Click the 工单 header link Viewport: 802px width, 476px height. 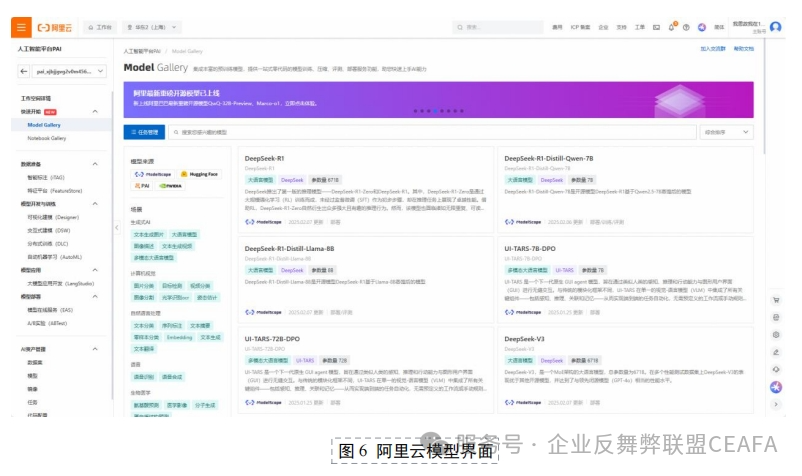pyautogui.click(x=640, y=27)
